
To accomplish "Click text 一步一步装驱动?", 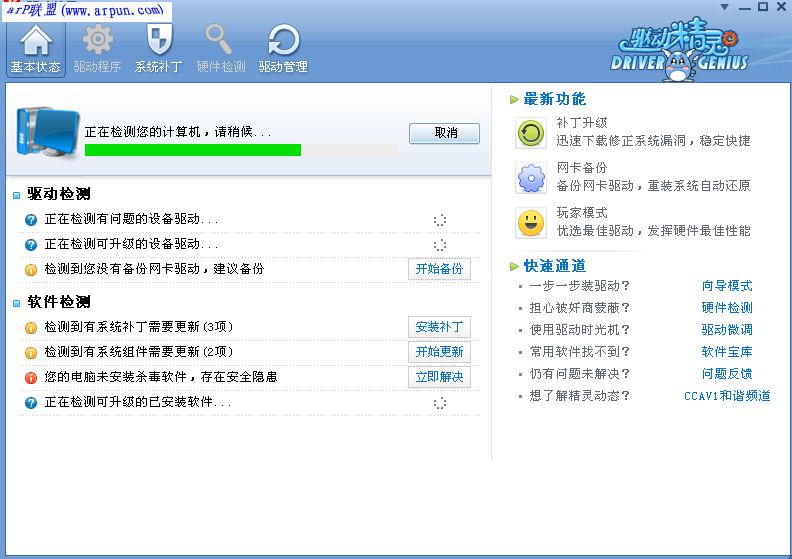I will click(x=579, y=286).
